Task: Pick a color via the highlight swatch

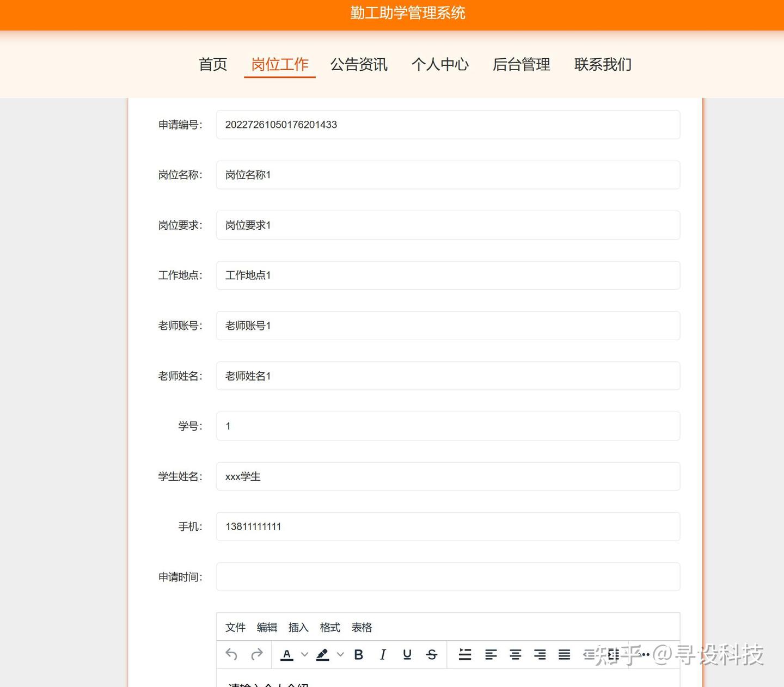Action: click(x=322, y=654)
